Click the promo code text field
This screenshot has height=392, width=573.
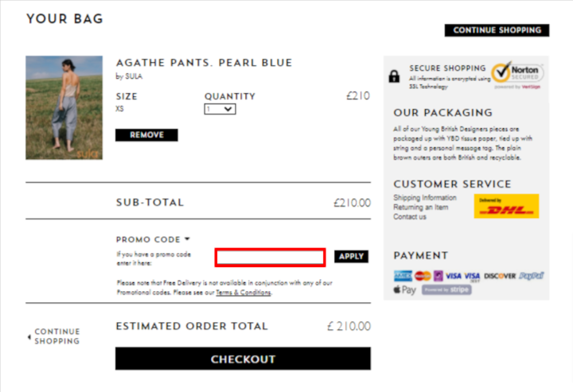pos(270,258)
